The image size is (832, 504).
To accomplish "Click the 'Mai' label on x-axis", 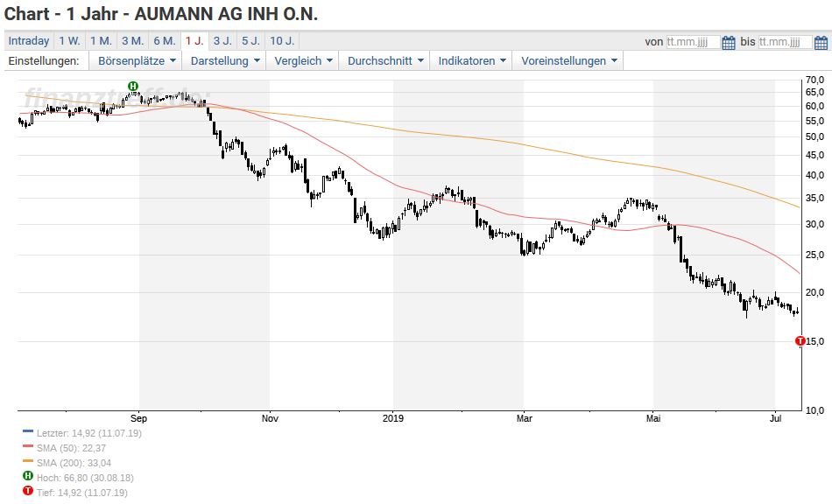I will tap(653, 418).
